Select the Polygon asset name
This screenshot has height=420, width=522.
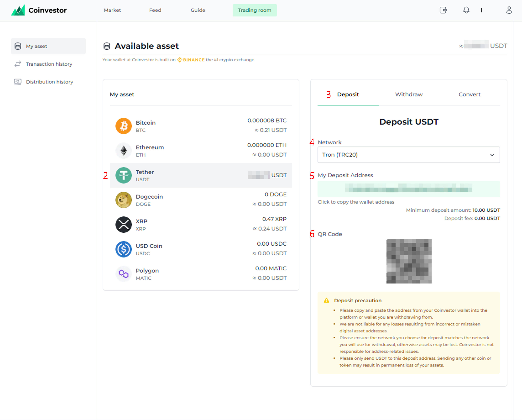tap(147, 271)
